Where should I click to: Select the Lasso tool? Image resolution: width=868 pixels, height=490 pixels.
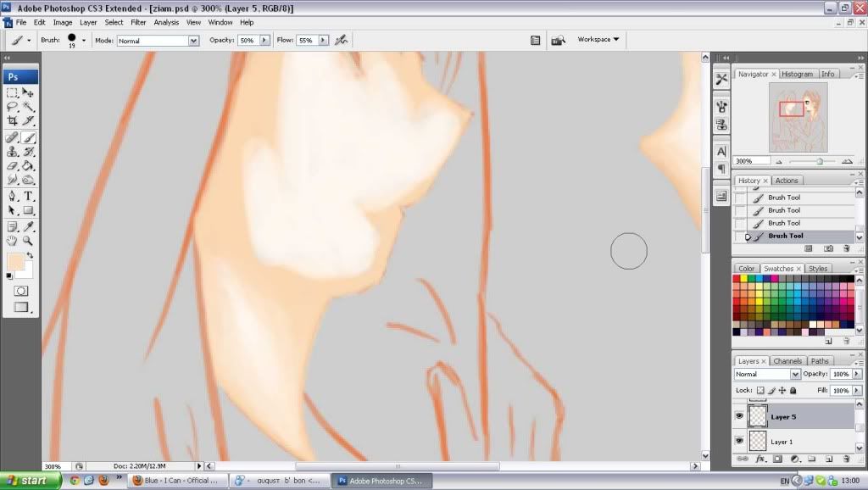coord(12,106)
